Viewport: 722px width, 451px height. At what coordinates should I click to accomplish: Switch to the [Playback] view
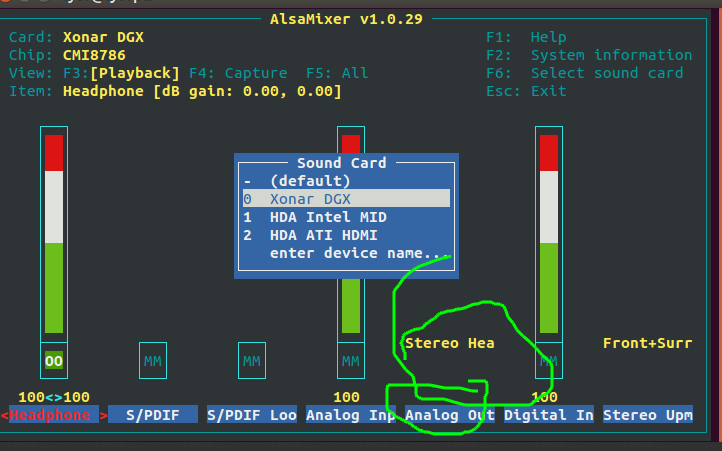click(x=135, y=73)
